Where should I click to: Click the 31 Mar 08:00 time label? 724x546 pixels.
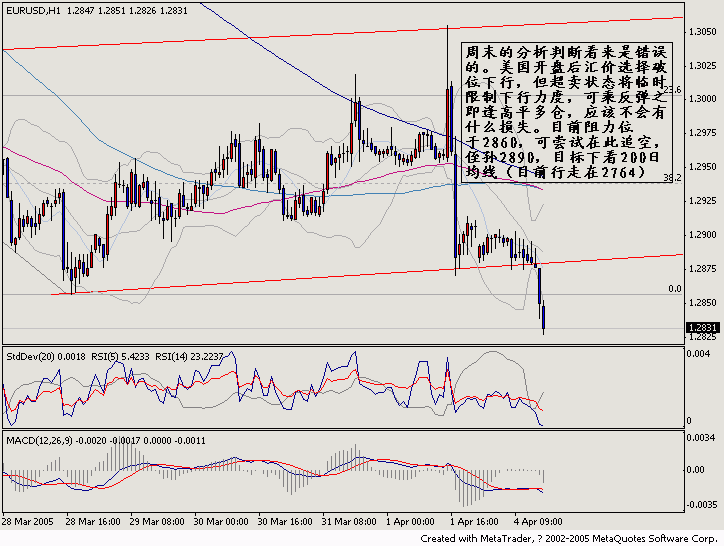click(x=349, y=522)
